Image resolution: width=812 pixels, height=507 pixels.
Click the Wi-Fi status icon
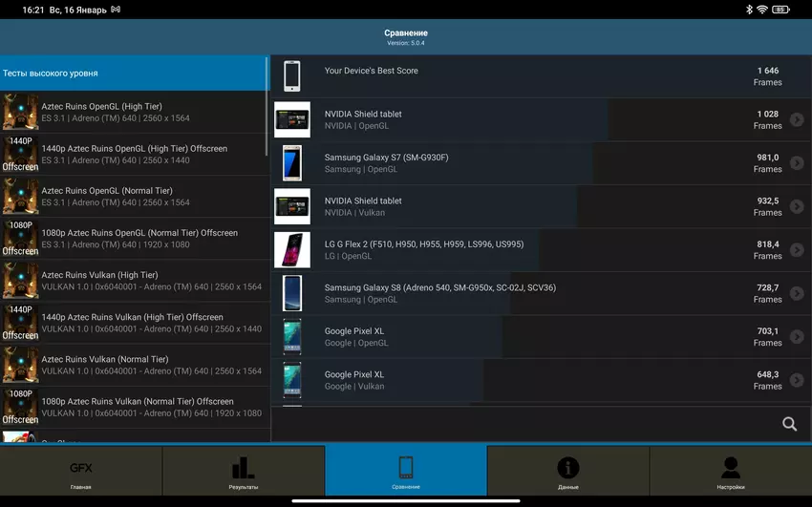pos(762,10)
